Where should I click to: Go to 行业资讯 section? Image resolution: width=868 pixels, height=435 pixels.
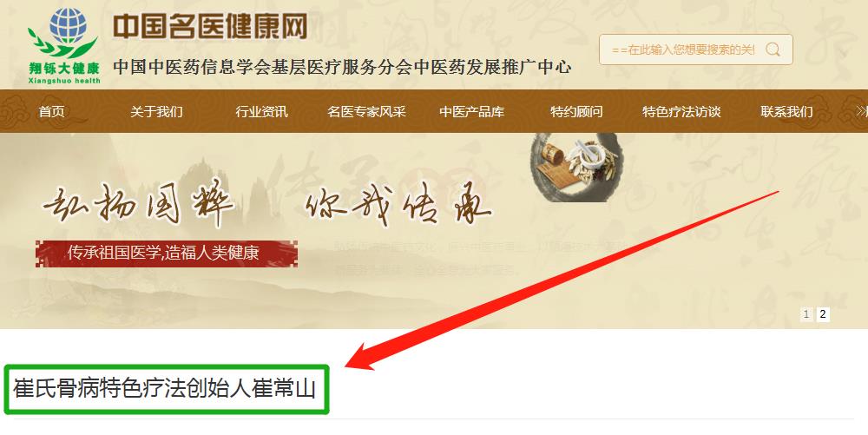click(261, 112)
